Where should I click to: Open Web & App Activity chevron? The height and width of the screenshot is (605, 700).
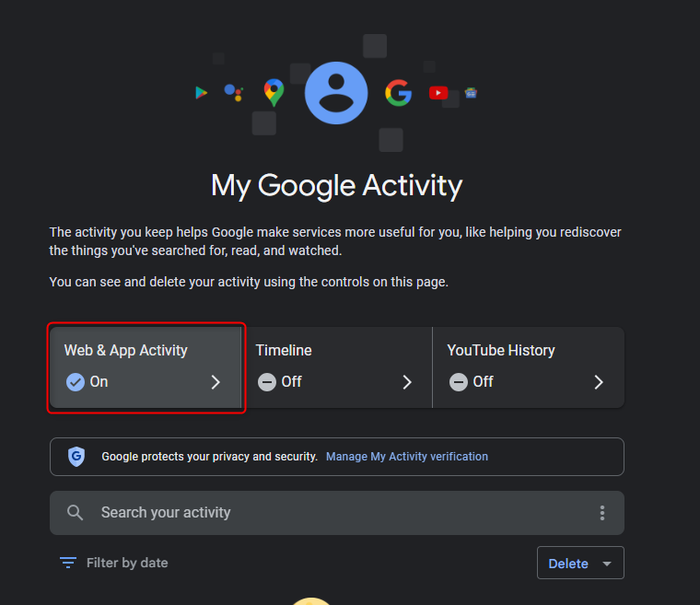(x=216, y=382)
